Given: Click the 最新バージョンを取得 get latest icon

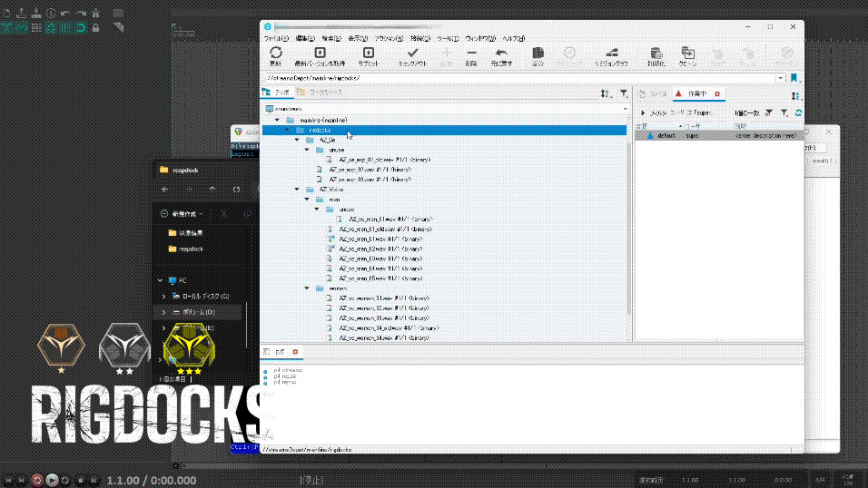Looking at the screenshot, I should [x=320, y=54].
